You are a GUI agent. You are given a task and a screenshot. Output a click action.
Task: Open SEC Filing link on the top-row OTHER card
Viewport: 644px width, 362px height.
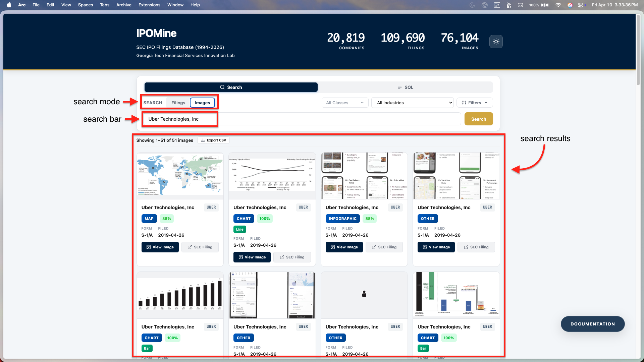[x=476, y=247]
